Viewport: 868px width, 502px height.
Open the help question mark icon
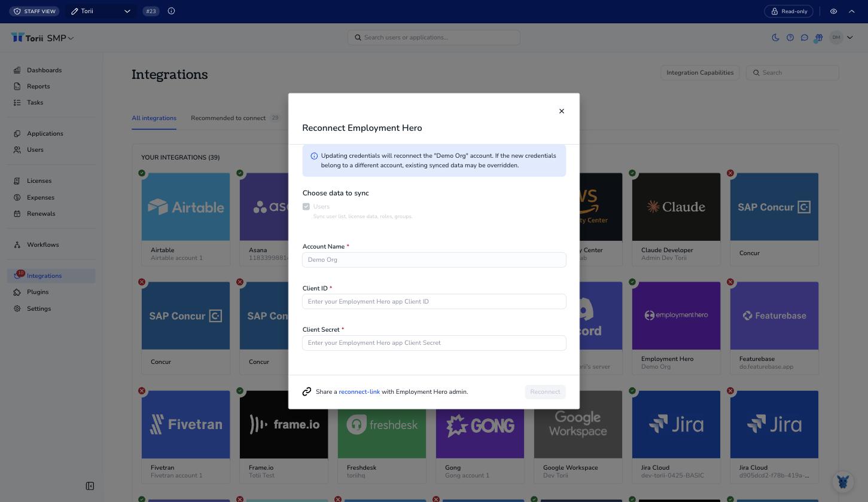point(790,38)
